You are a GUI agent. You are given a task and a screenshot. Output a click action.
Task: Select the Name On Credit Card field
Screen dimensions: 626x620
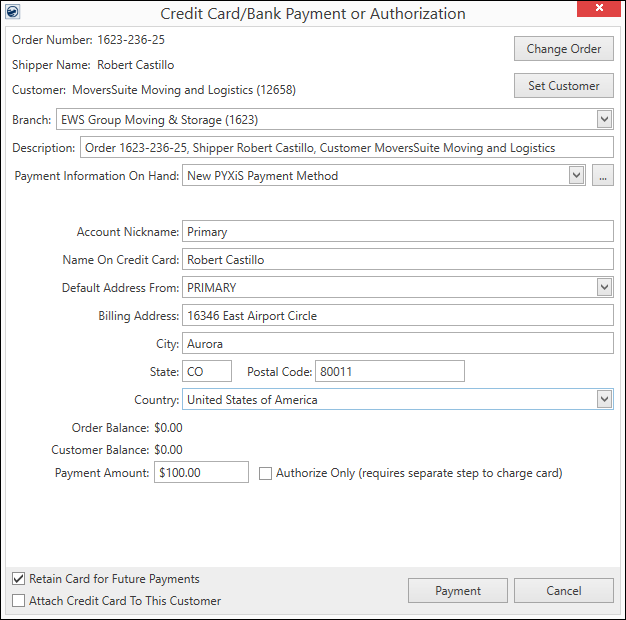397,260
